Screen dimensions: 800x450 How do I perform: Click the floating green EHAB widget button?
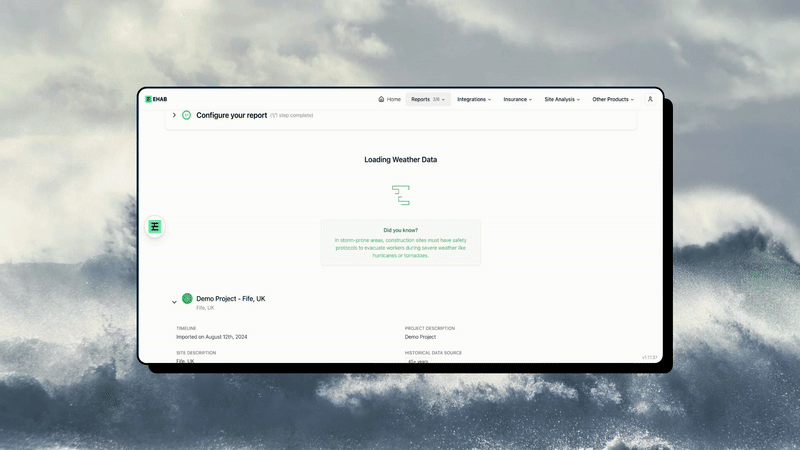155,227
